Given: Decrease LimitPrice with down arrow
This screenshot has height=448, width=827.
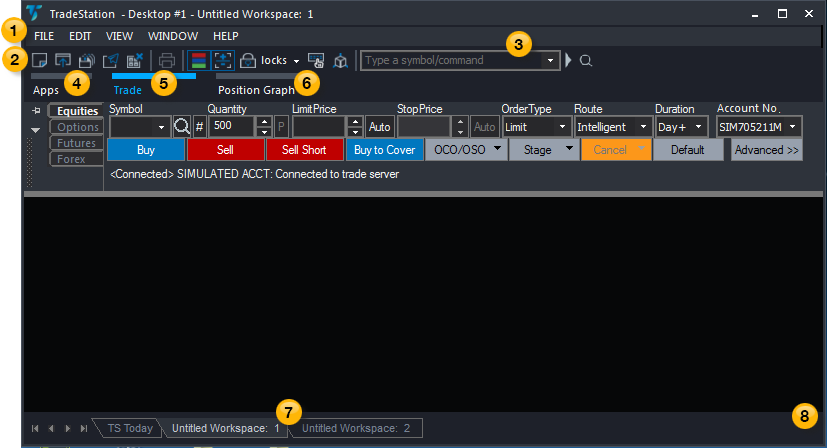Looking at the screenshot, I should coord(355,131).
